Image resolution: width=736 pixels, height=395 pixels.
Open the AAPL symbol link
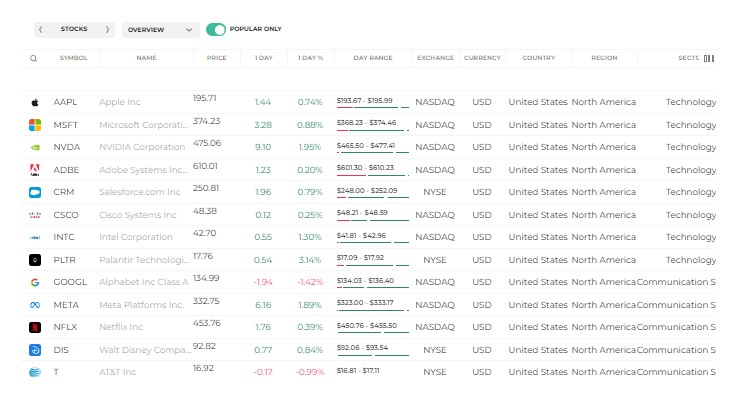(x=65, y=102)
